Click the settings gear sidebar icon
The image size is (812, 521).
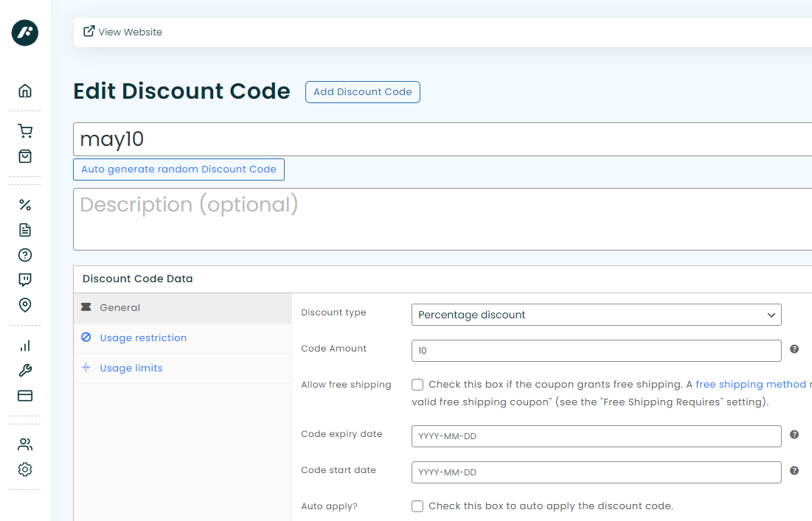25,469
